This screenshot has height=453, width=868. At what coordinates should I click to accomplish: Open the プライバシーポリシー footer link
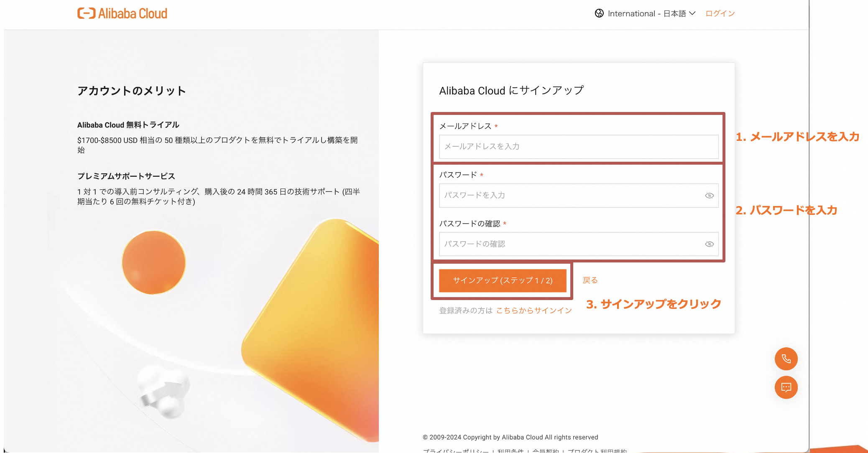coord(456,450)
